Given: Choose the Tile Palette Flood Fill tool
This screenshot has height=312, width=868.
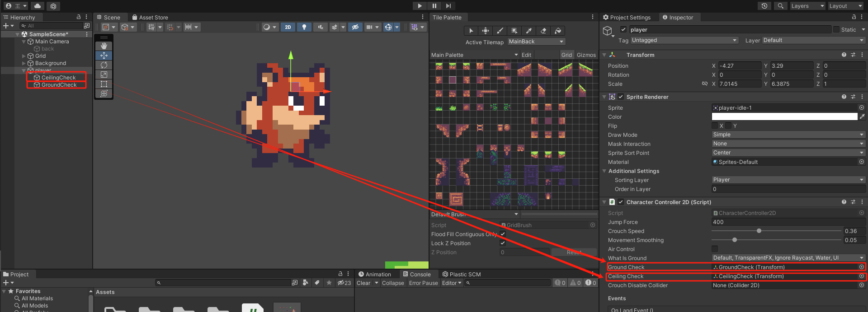Looking at the screenshot, I should (558, 31).
